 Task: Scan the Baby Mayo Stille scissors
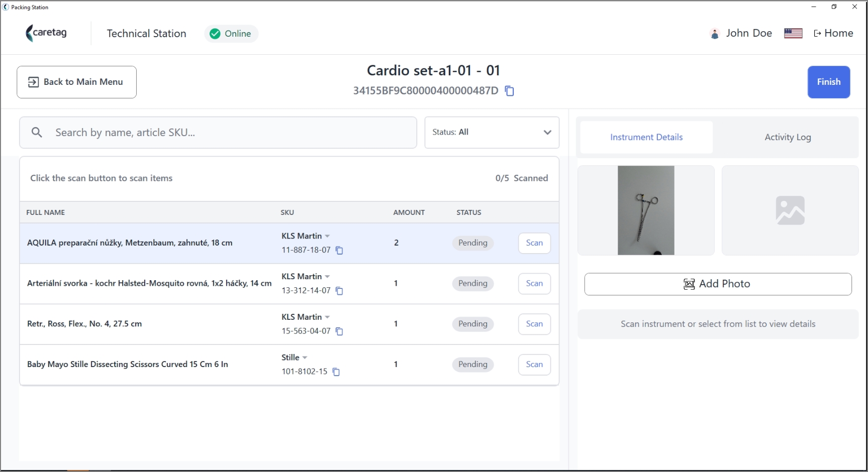[534, 365]
